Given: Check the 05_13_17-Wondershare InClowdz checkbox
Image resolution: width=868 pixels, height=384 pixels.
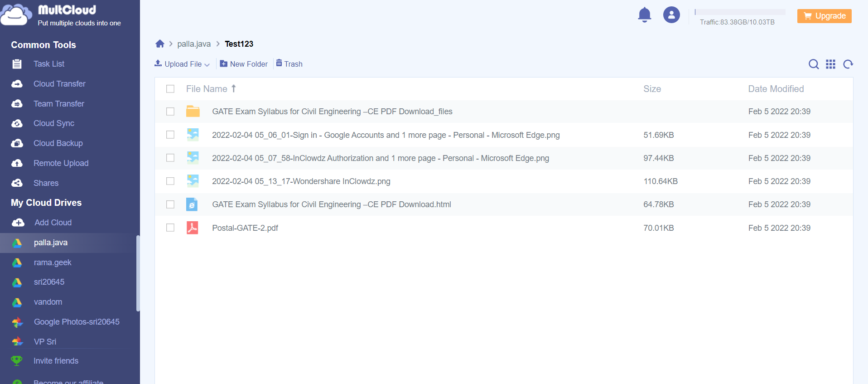Looking at the screenshot, I should point(170,181).
